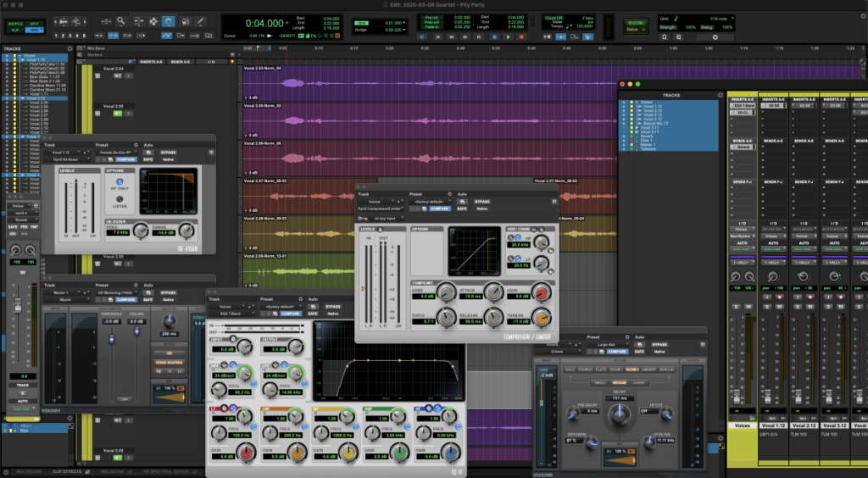The height and width of the screenshot is (478, 868).
Task: Click Voices channel name in mixer
Action: pos(742,425)
